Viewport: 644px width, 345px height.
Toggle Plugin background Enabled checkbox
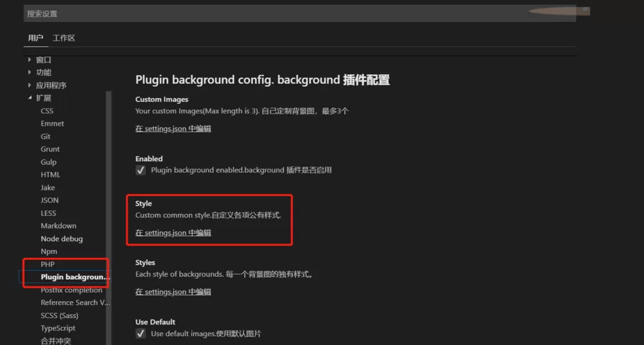click(140, 170)
